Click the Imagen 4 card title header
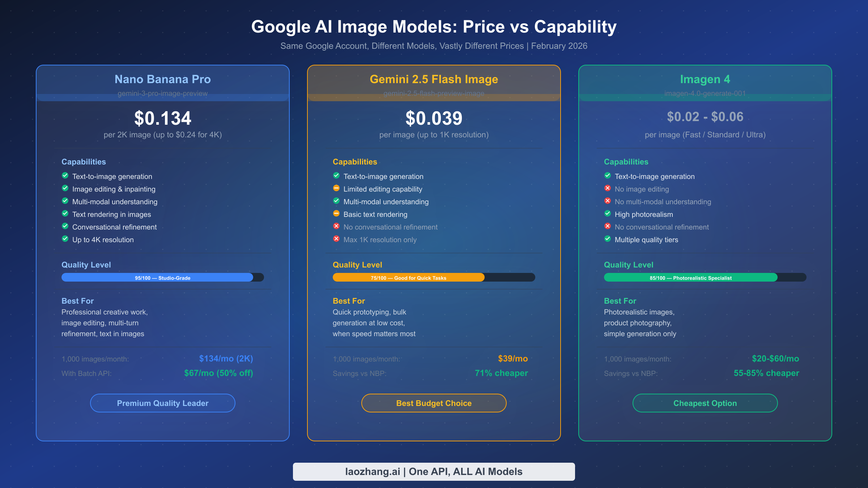The image size is (868, 488). (705, 79)
